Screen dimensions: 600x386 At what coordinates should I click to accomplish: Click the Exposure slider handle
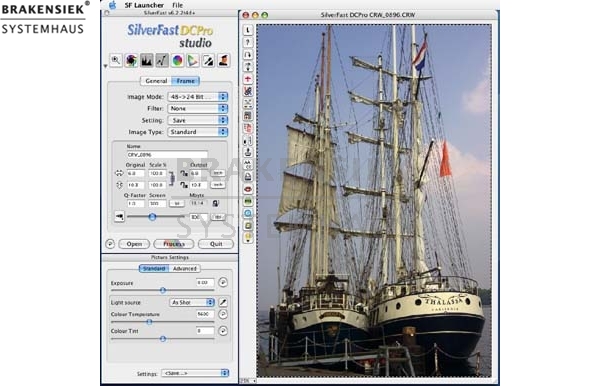coord(163,290)
